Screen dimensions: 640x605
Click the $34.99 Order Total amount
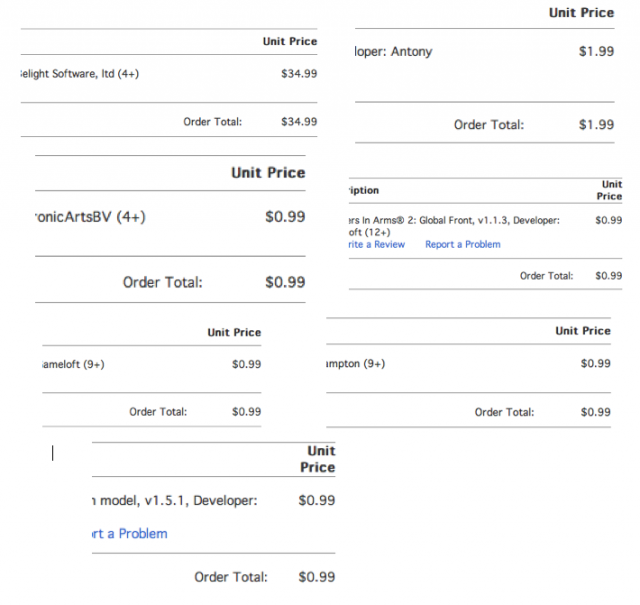299,122
